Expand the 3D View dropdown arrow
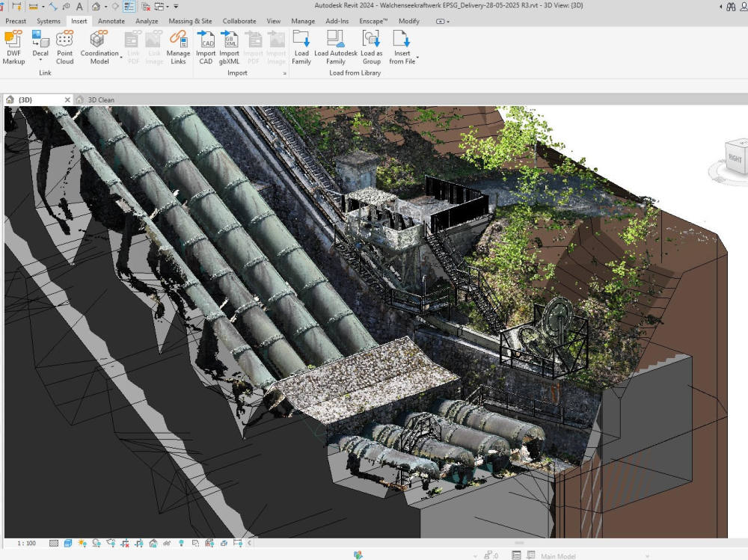 [x=106, y=7]
